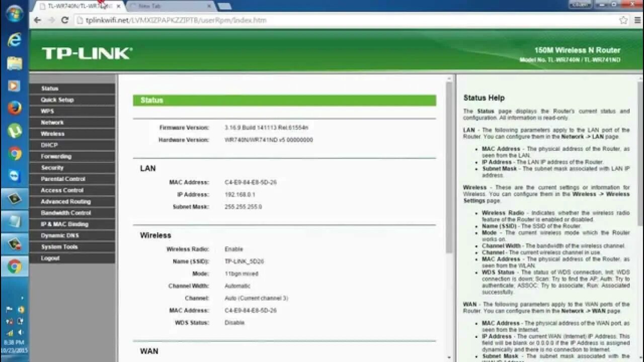Close the TL-WR740N tab
This screenshot has height=362, width=644.
tap(119, 6)
